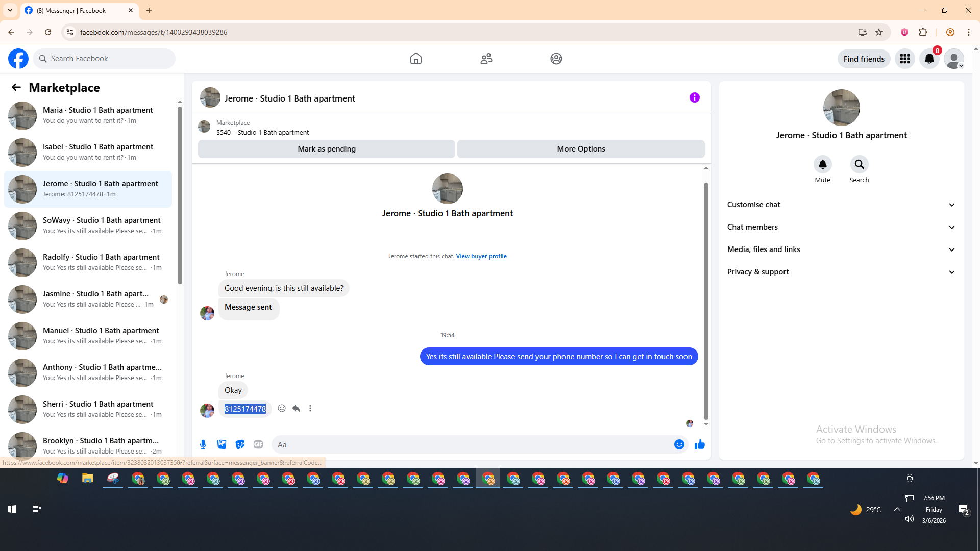The height and width of the screenshot is (551, 980).
Task: Click the Mark as pending button
Action: click(327, 149)
